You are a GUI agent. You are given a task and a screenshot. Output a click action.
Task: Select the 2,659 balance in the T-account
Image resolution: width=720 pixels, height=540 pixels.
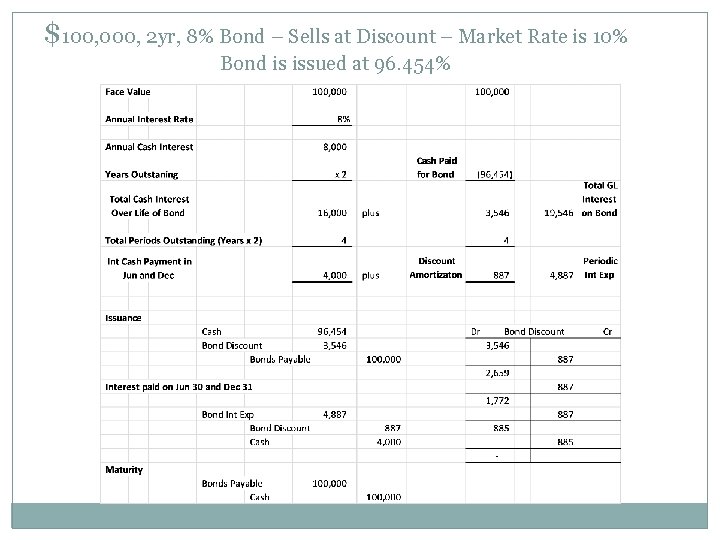498,373
